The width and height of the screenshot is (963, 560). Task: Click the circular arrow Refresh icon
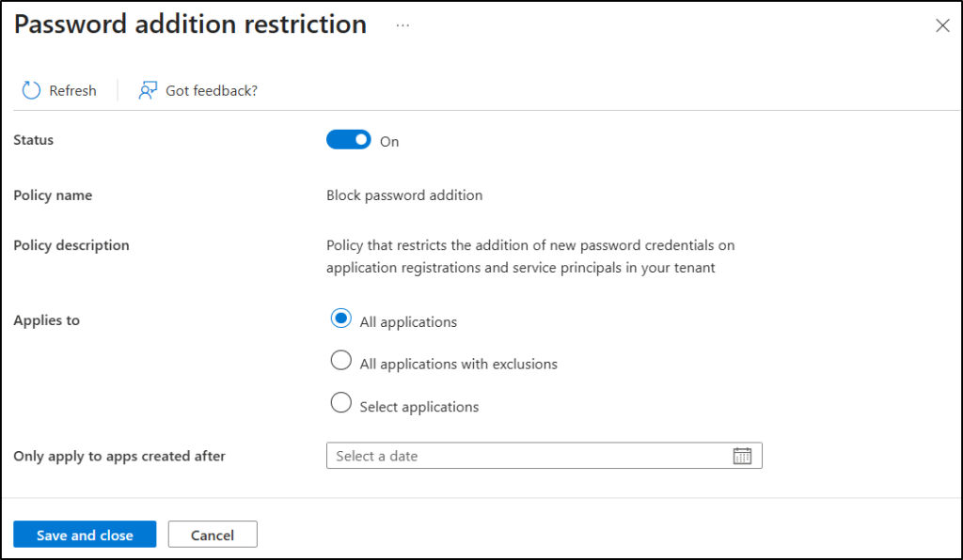pyautogui.click(x=31, y=90)
